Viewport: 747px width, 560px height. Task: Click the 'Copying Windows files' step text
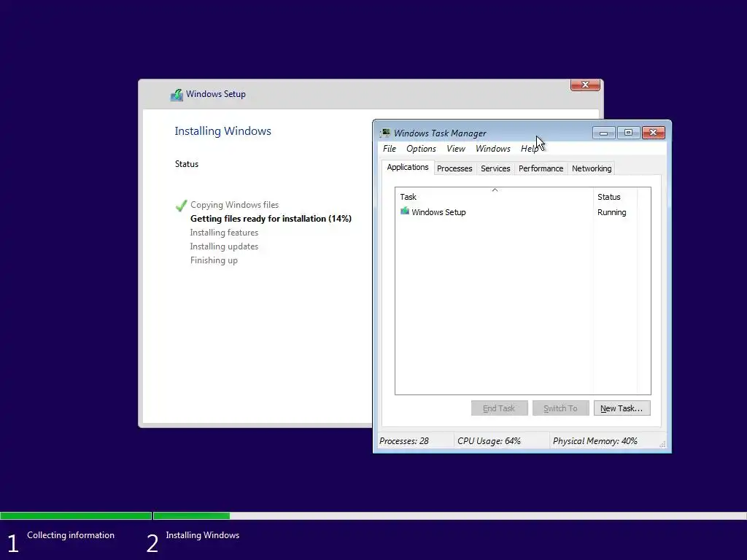234,205
